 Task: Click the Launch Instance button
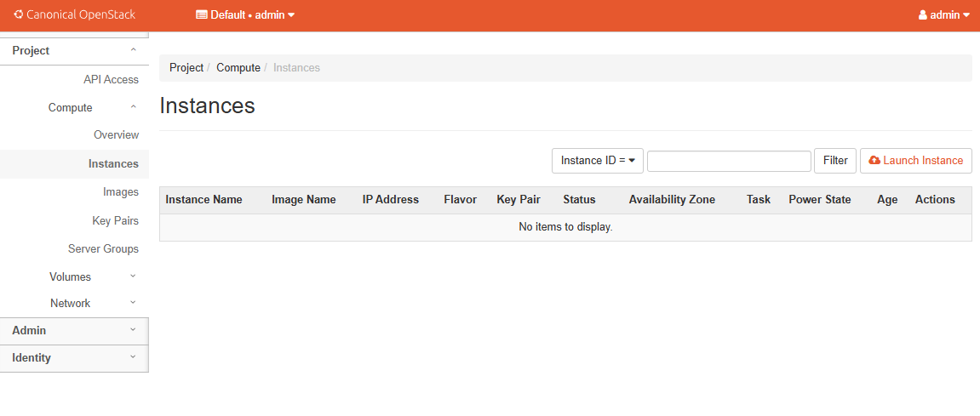[915, 161]
